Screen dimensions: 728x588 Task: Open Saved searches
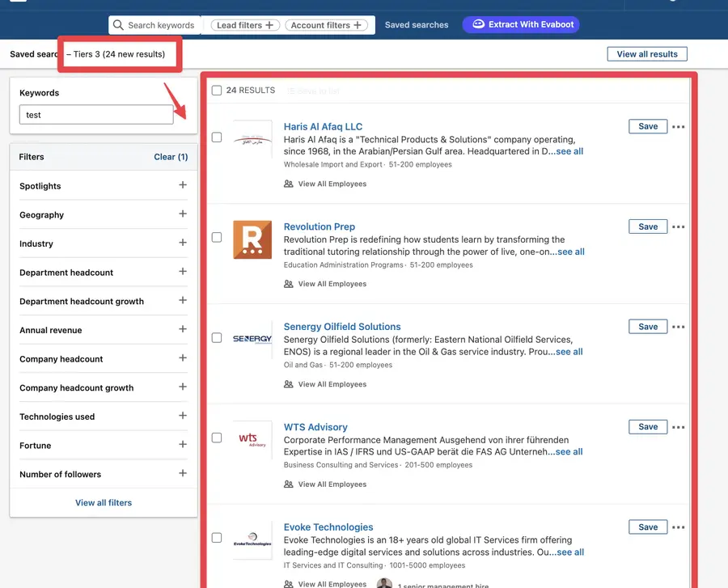pos(417,24)
